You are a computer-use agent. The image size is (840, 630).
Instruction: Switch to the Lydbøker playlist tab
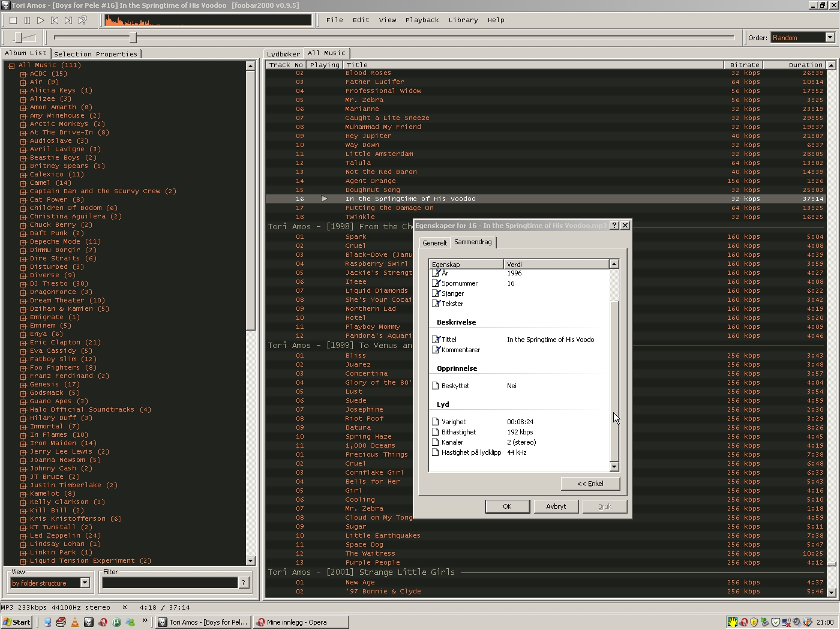point(283,54)
